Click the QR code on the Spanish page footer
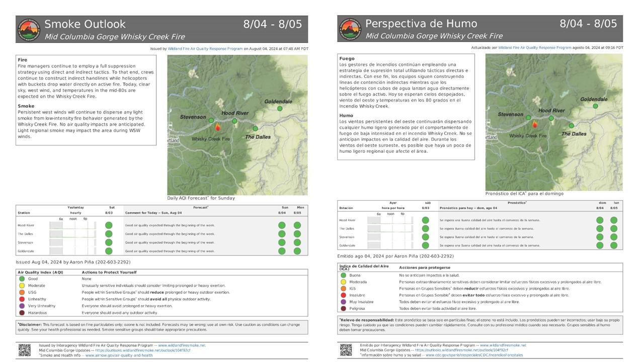This screenshot has height=362, width=644. [x=346, y=350]
